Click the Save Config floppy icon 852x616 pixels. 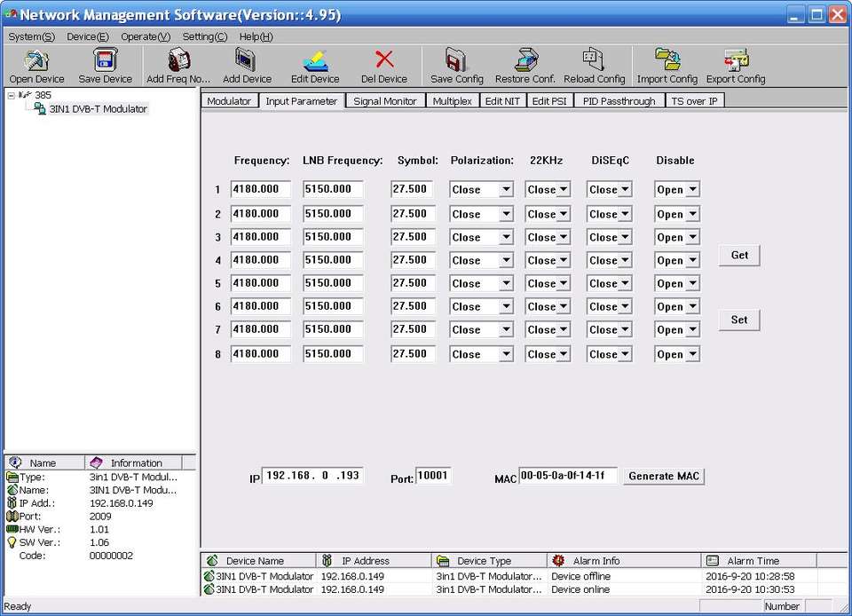click(x=456, y=60)
